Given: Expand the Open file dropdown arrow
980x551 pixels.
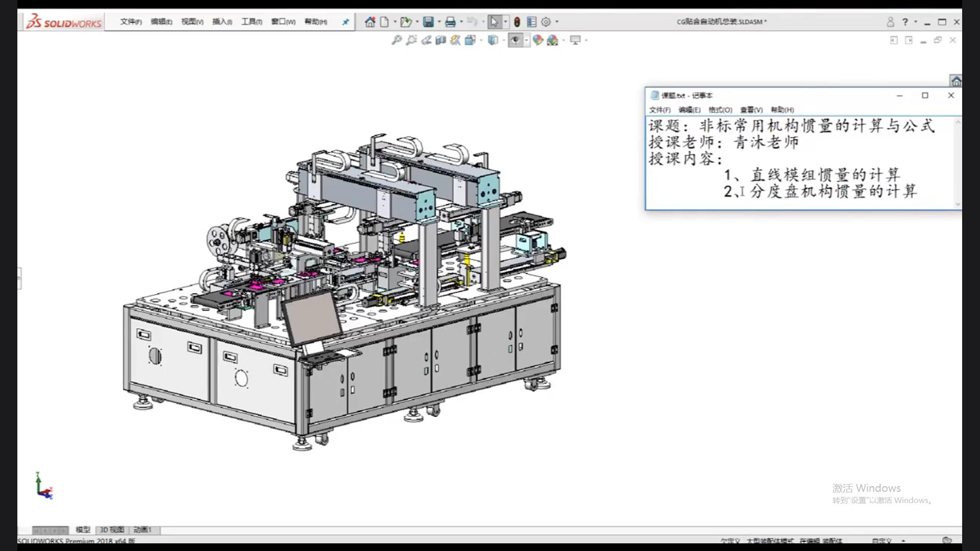Looking at the screenshot, I should [x=417, y=22].
